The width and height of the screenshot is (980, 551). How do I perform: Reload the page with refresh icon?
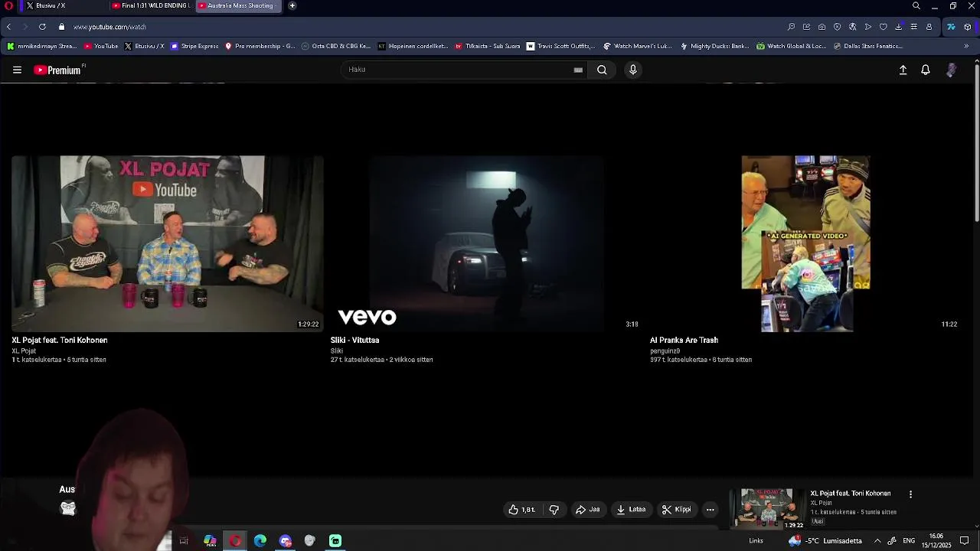coord(42,27)
